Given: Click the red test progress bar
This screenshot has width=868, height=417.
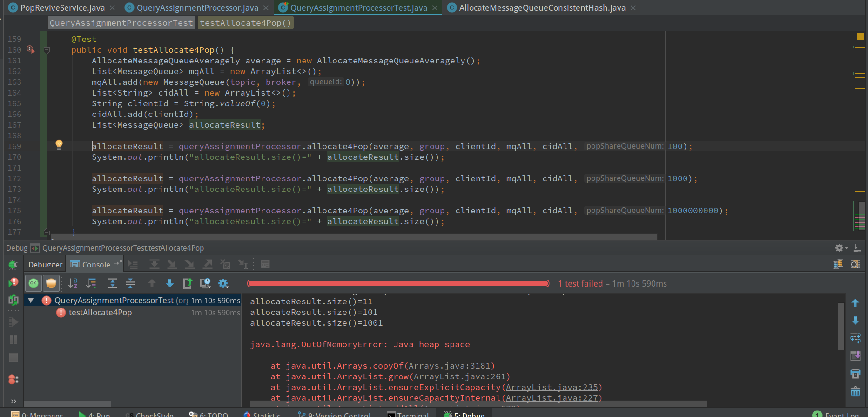Looking at the screenshot, I should [398, 283].
